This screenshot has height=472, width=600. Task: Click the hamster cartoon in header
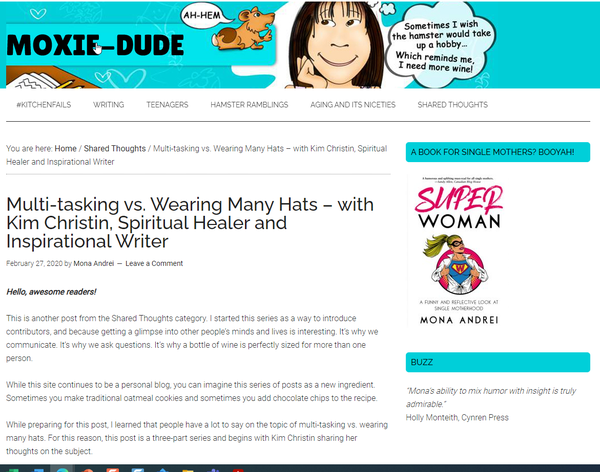pyautogui.click(x=244, y=31)
